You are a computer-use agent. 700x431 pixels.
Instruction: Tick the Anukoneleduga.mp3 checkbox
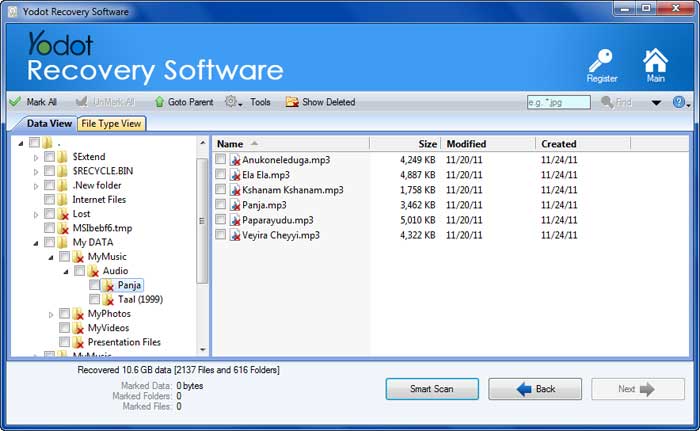[221, 159]
